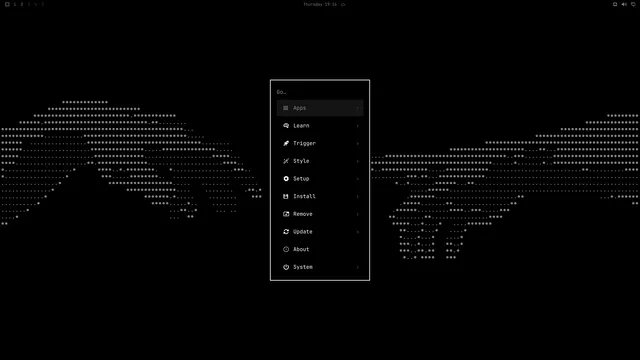Select the Style menu label

click(x=301, y=161)
